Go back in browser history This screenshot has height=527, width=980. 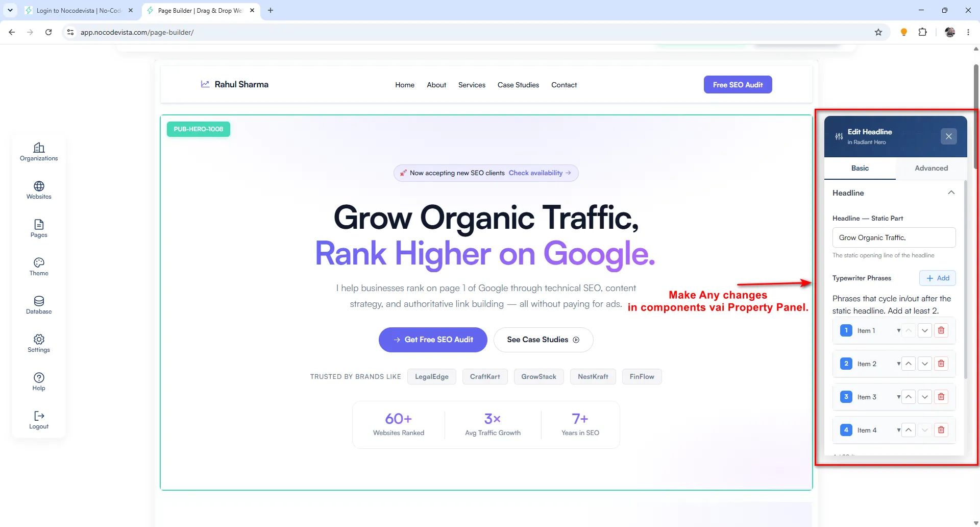point(12,32)
